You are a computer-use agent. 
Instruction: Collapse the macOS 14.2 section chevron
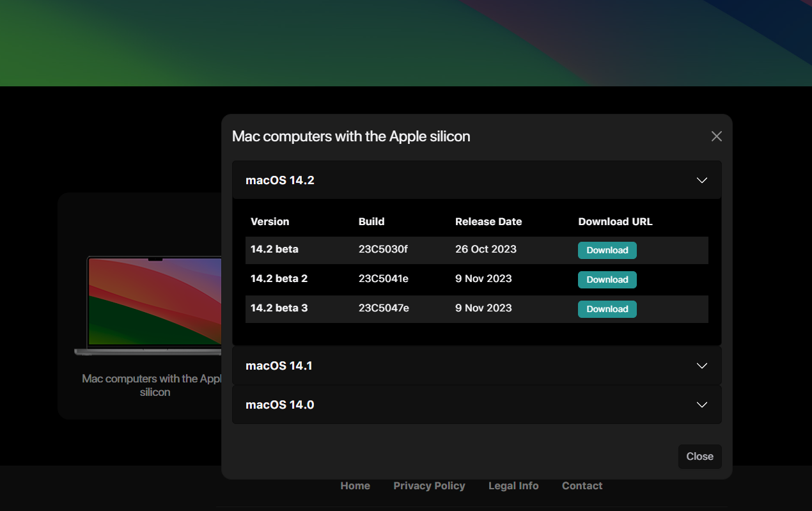point(701,180)
